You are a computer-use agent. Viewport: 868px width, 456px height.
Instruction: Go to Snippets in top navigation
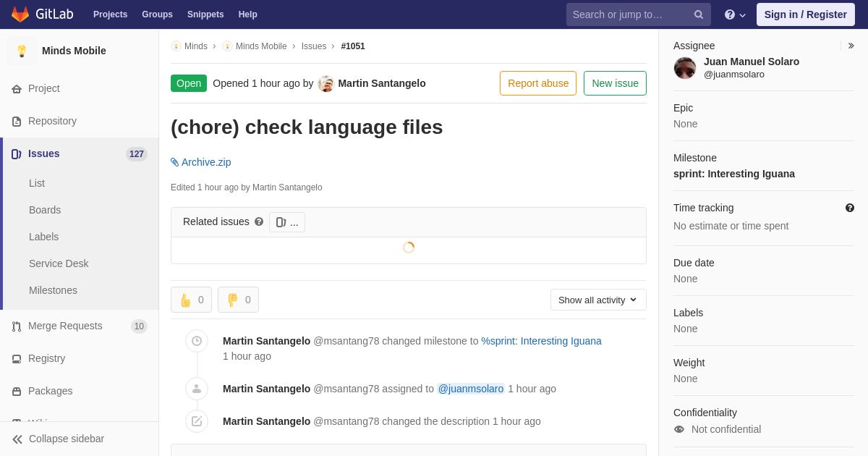point(205,14)
